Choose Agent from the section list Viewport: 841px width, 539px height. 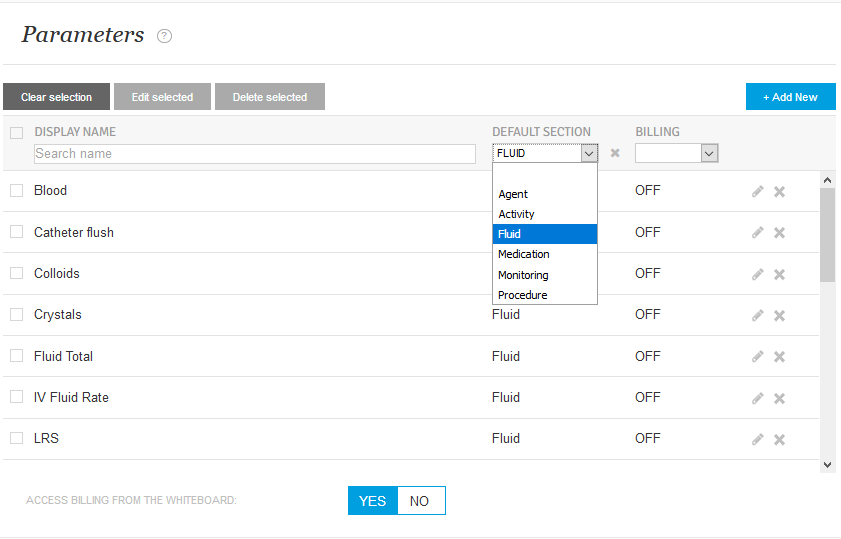(545, 194)
